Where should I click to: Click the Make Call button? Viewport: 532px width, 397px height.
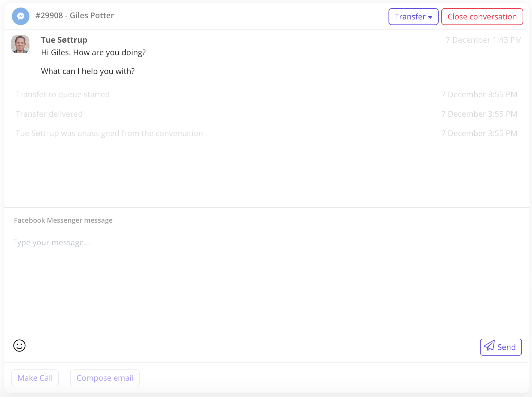(35, 378)
